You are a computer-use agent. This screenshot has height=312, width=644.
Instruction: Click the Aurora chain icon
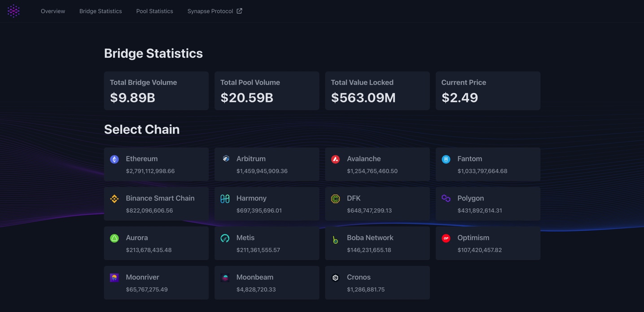click(114, 238)
